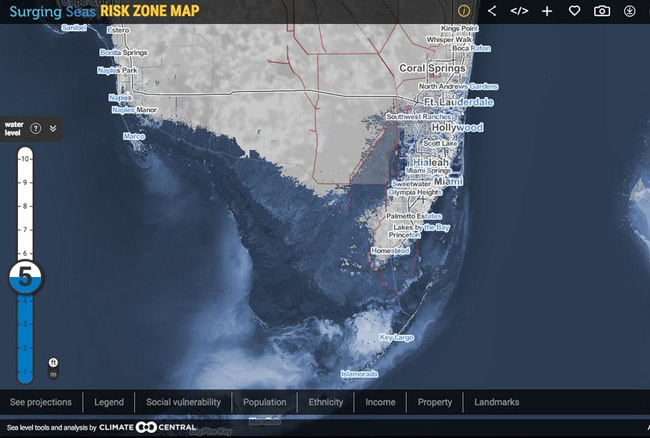Click the Princeton map label
The width and height of the screenshot is (650, 438).
[404, 235]
